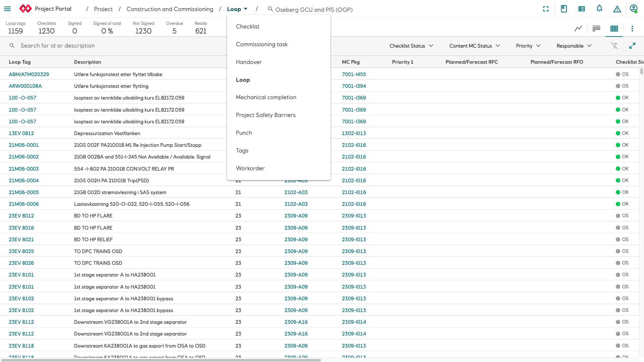Open the task list icon in header
The image size is (644, 362).
[x=582, y=9]
